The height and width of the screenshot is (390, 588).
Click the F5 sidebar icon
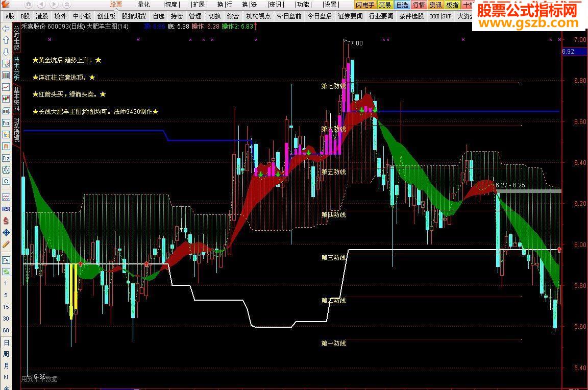tap(6, 260)
